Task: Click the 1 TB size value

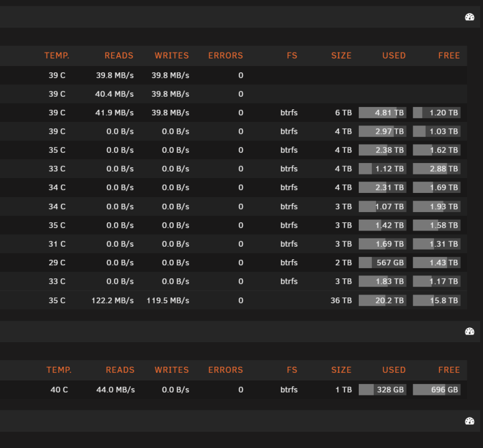Action: (343, 390)
